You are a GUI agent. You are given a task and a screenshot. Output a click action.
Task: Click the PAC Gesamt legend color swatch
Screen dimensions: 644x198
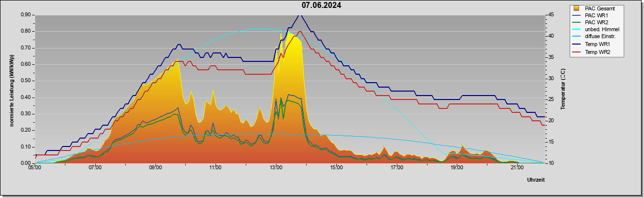click(577, 8)
